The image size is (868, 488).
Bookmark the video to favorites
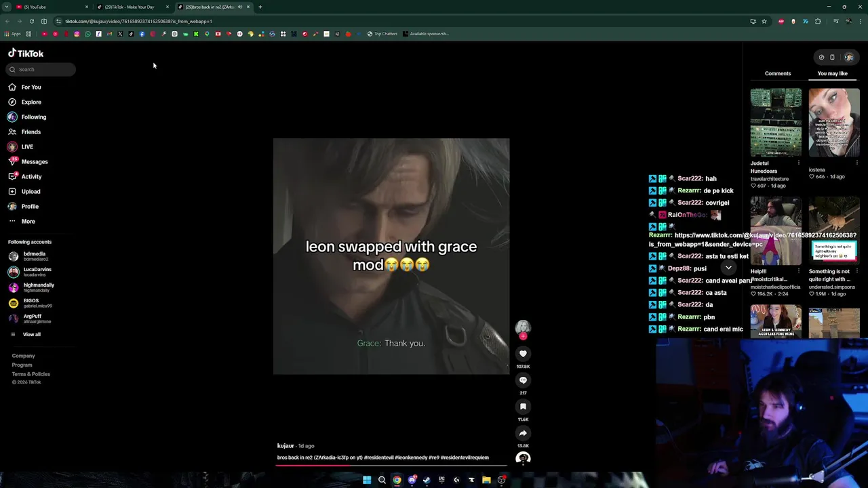click(x=523, y=407)
